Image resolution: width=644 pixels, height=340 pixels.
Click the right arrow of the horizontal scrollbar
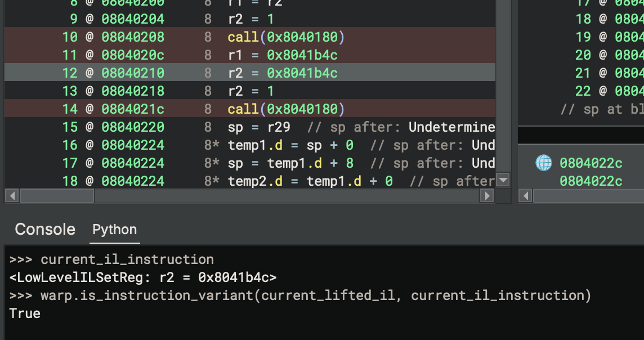tap(485, 196)
